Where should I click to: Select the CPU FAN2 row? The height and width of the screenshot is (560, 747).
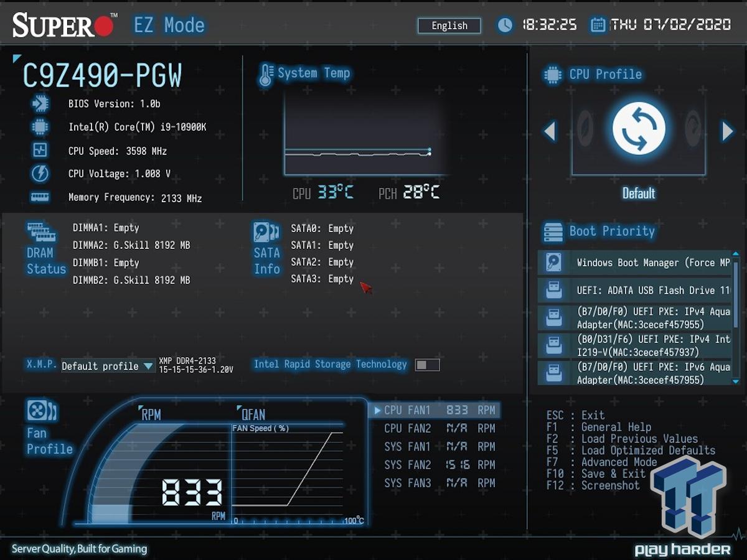click(439, 428)
